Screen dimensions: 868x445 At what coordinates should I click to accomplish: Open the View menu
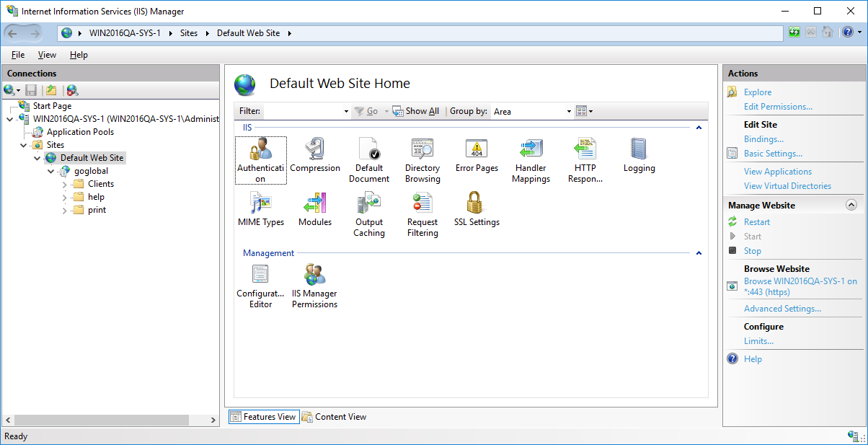(47, 55)
